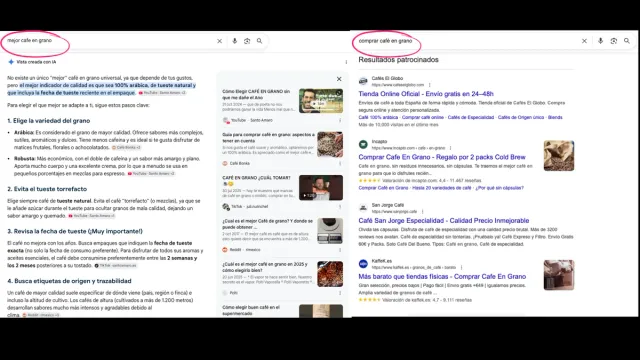The image size is (640, 360).
Task: Open 'Más barato que tiendas físicas' result
Action: point(442,276)
